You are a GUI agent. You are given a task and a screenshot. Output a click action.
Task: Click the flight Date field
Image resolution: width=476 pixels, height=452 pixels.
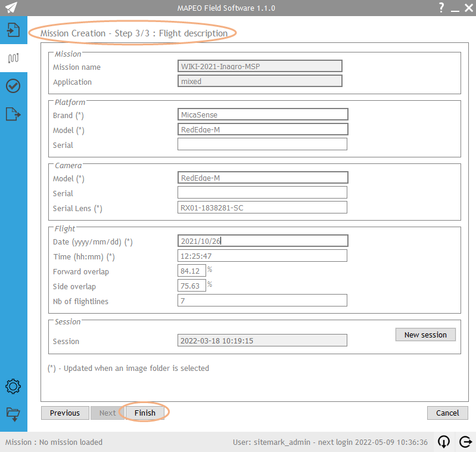(x=263, y=241)
